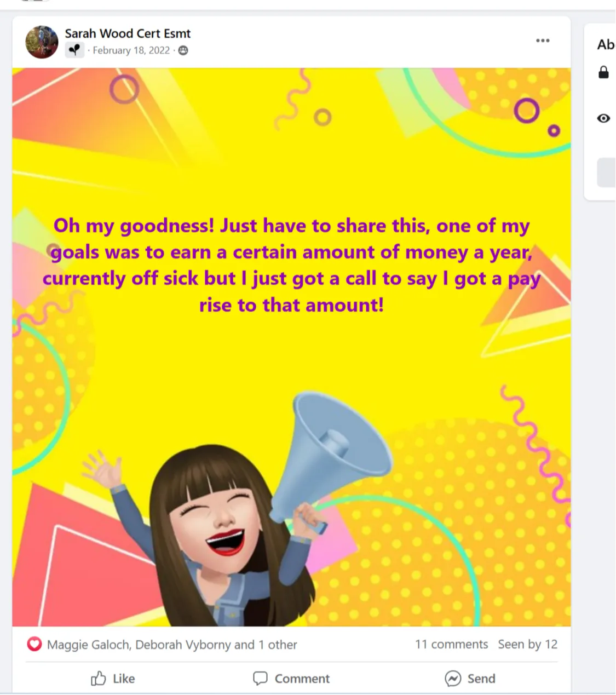The width and height of the screenshot is (616, 695).
Task: Click the group audience privacy icon
Action: (x=183, y=50)
